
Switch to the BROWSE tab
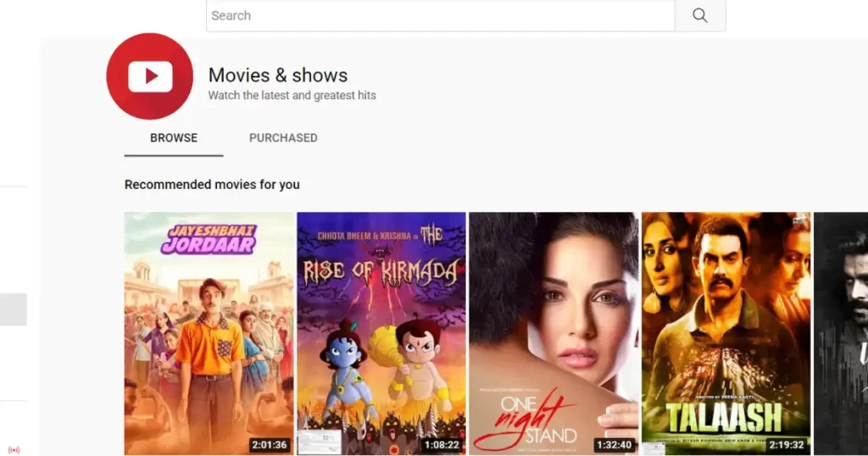click(x=174, y=138)
